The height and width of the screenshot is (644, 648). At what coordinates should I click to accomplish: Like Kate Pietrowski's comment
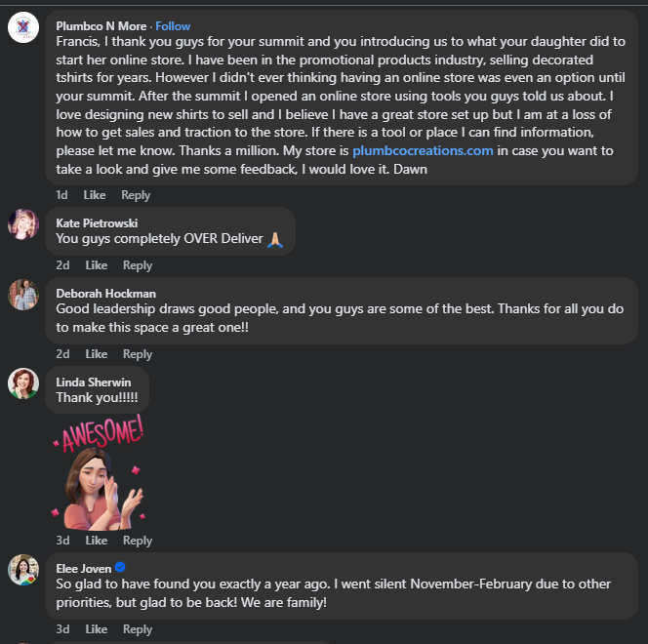click(x=97, y=265)
